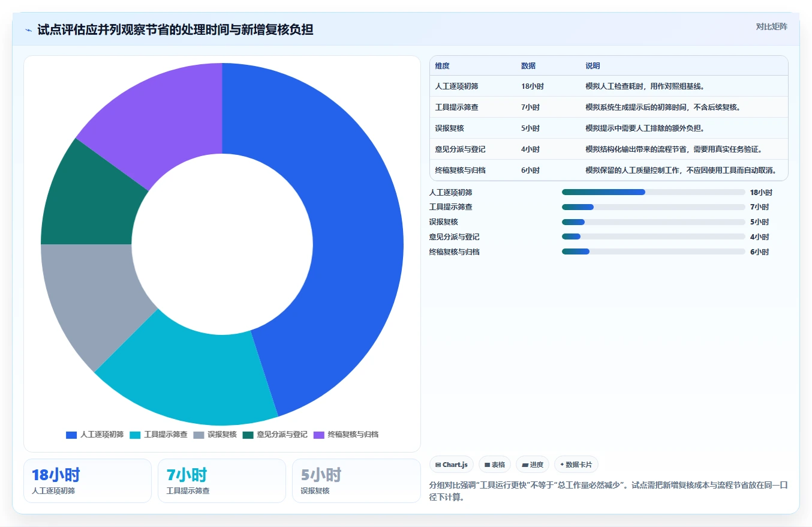Toggle the 人工逐项初筛 legend entry
Screen dimensions: 812x527
[95, 435]
